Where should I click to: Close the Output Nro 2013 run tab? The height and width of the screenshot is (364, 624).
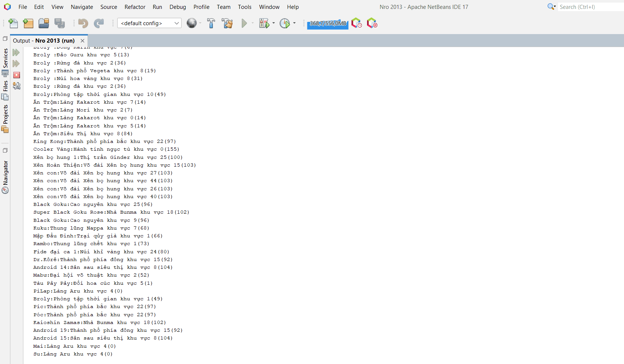(x=82, y=41)
